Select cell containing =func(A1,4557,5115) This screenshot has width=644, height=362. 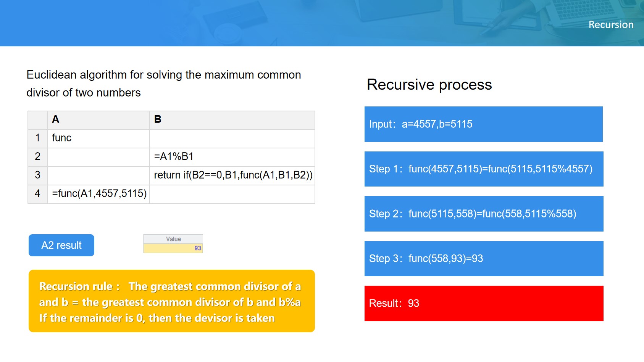click(98, 194)
